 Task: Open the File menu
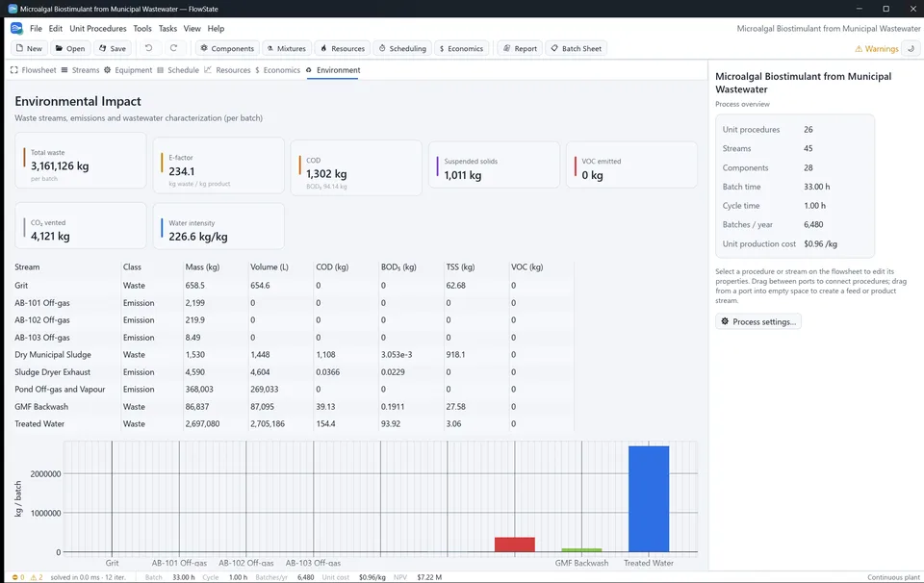pyautogui.click(x=36, y=28)
